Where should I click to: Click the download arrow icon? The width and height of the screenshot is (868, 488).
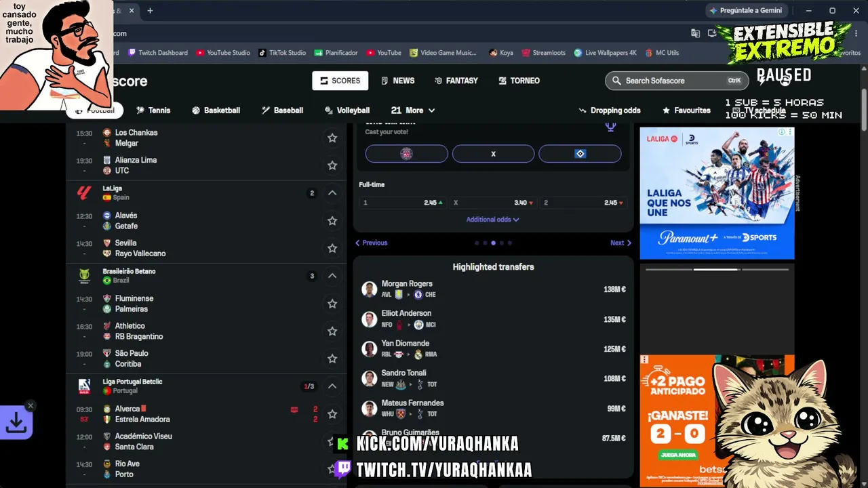tap(16, 423)
